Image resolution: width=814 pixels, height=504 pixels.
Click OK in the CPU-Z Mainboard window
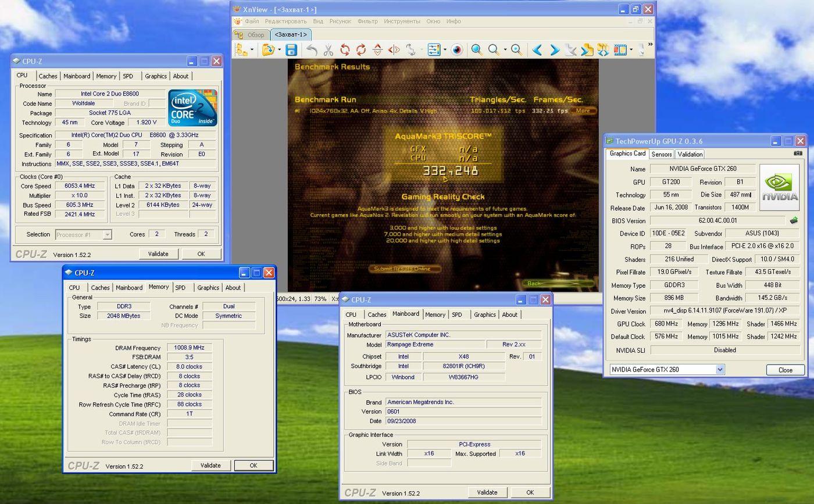tap(530, 492)
